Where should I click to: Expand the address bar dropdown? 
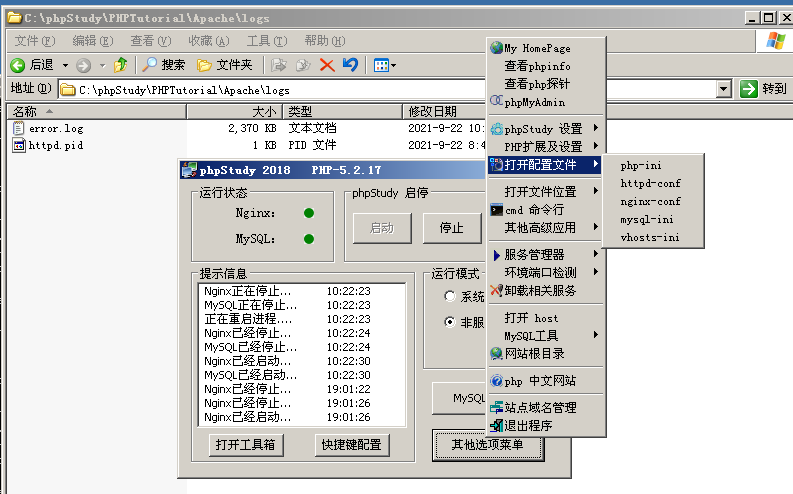(724, 89)
